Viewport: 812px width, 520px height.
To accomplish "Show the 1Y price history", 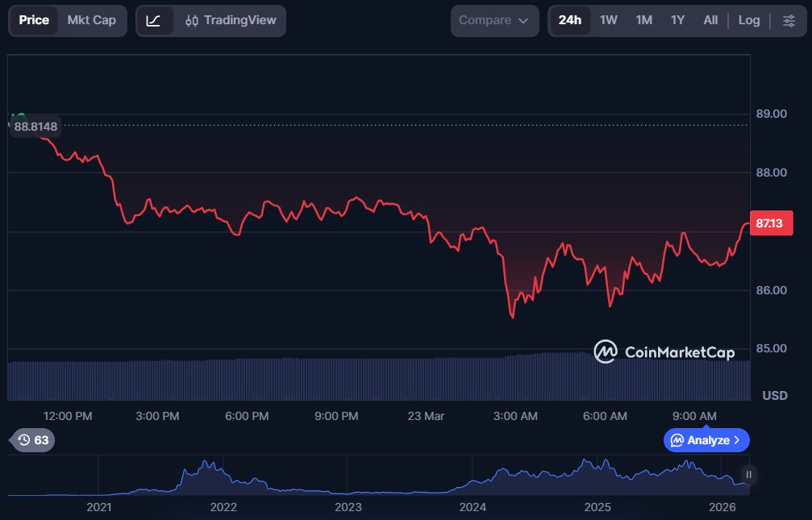I will click(x=677, y=20).
